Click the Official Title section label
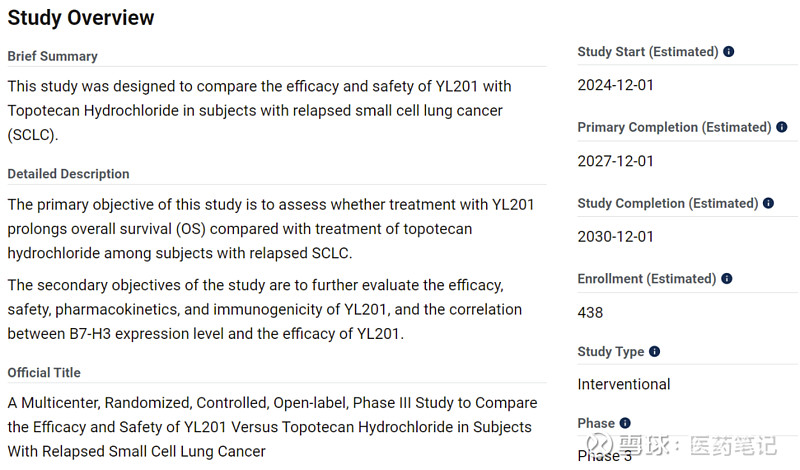800x470 pixels. pyautogui.click(x=44, y=373)
